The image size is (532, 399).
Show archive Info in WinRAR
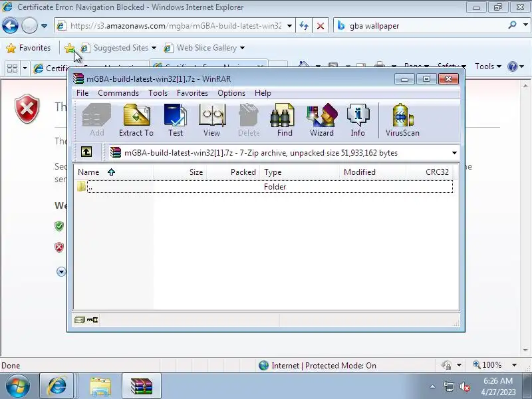tap(358, 120)
